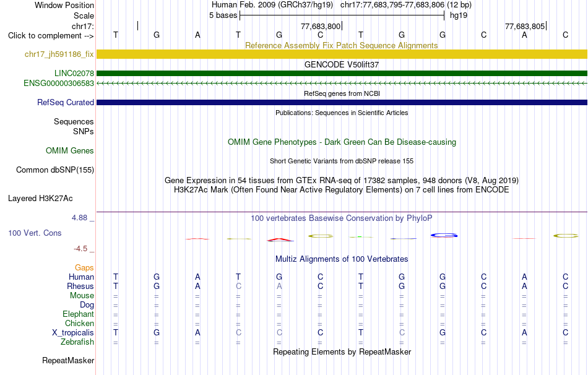This screenshot has width=588, height=375.
Task: Click the 77,683,800 ruler position
Action: pos(321,26)
